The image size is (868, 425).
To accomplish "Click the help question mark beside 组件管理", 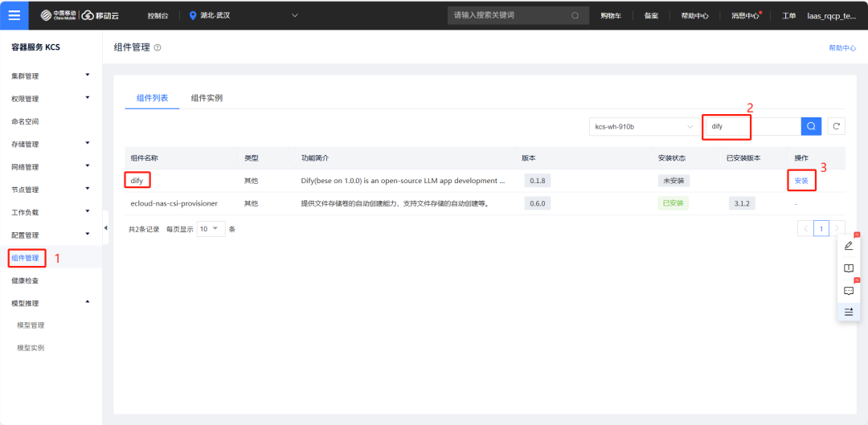I will (x=158, y=48).
